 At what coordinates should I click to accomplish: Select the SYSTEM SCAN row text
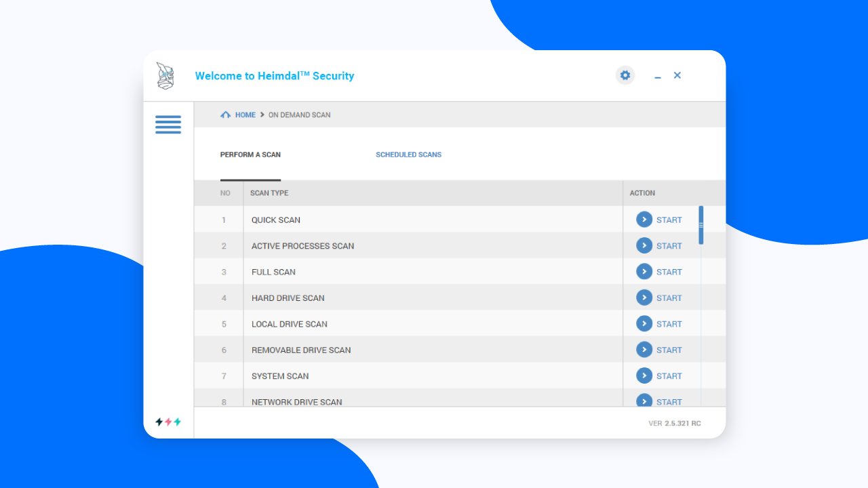point(280,376)
